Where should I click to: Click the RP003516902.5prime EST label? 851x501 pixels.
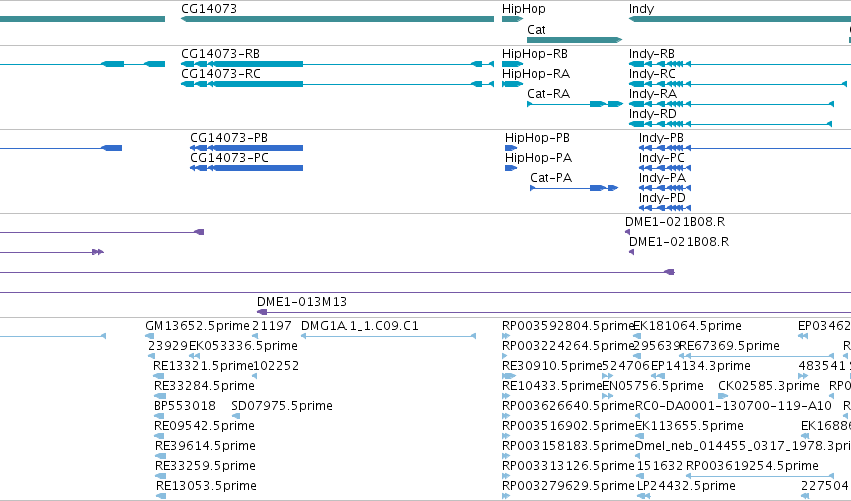569,426
